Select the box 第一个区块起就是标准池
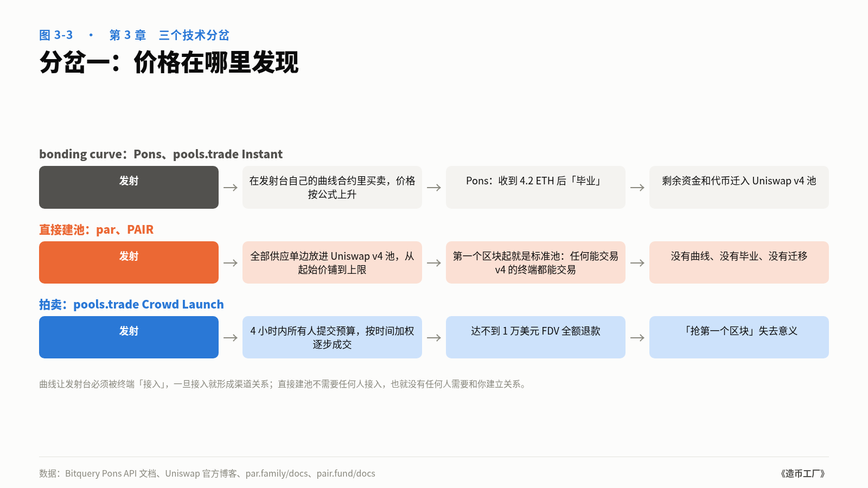This screenshot has width=868, height=488. (535, 262)
